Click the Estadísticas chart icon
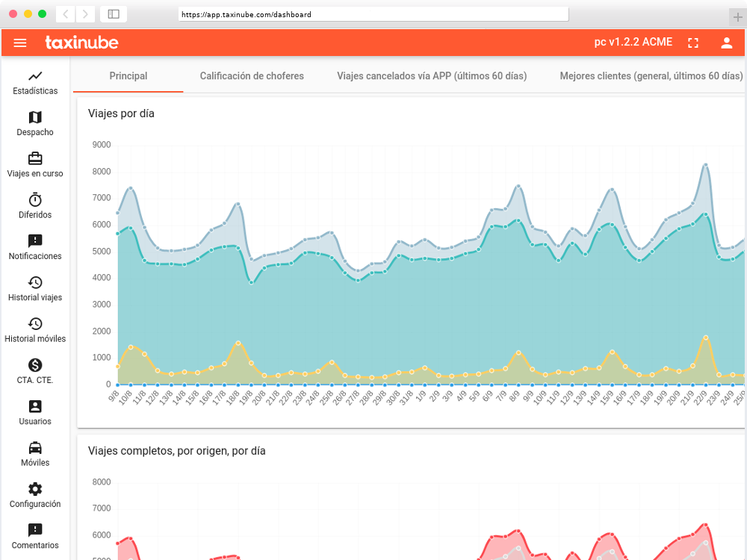747x560 pixels. (x=35, y=76)
